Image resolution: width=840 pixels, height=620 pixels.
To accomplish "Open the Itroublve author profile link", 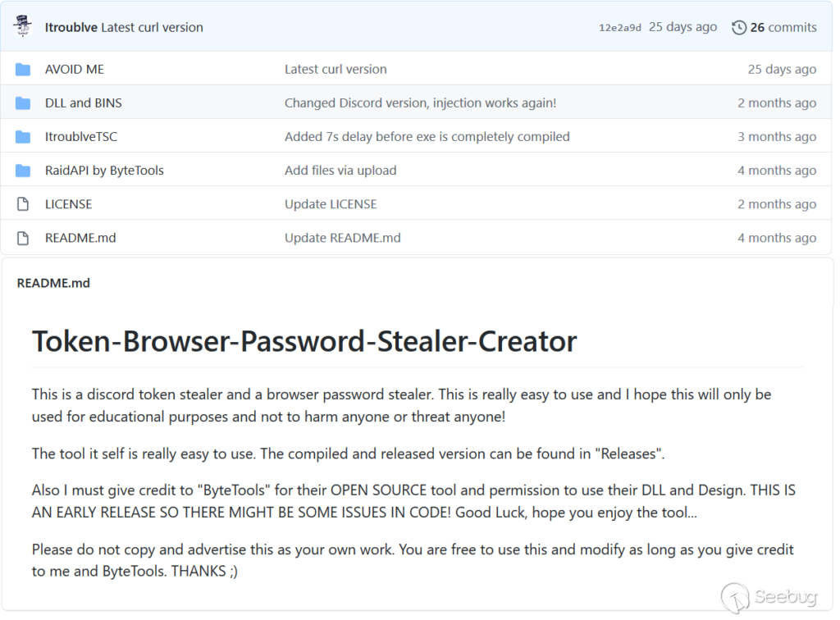I will 71,27.
